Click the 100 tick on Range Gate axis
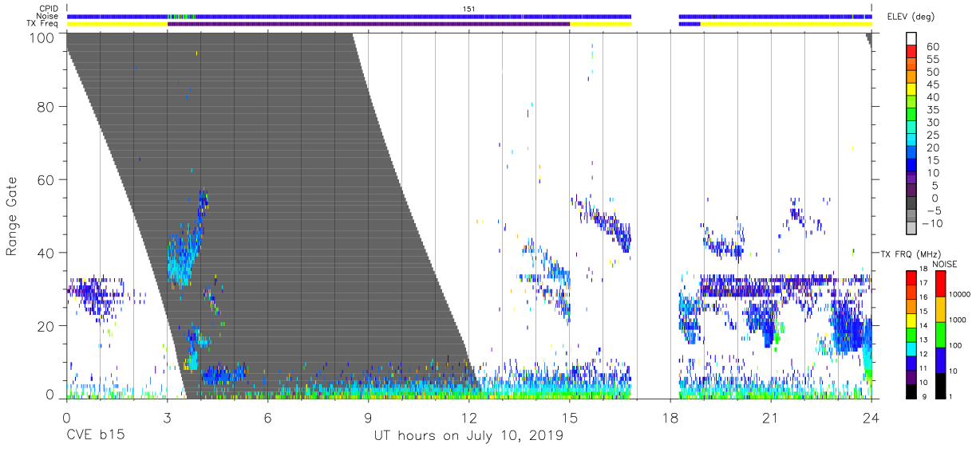980x452 pixels. (41, 37)
